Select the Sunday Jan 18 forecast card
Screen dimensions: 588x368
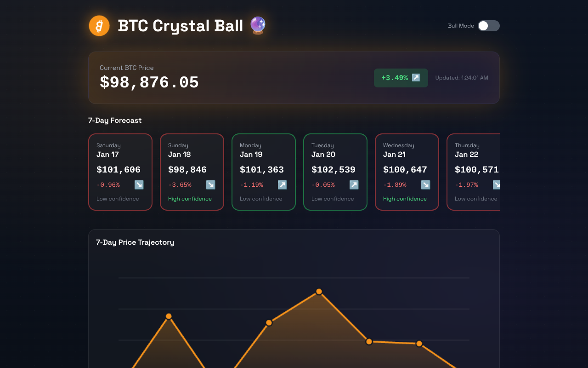coord(192,172)
